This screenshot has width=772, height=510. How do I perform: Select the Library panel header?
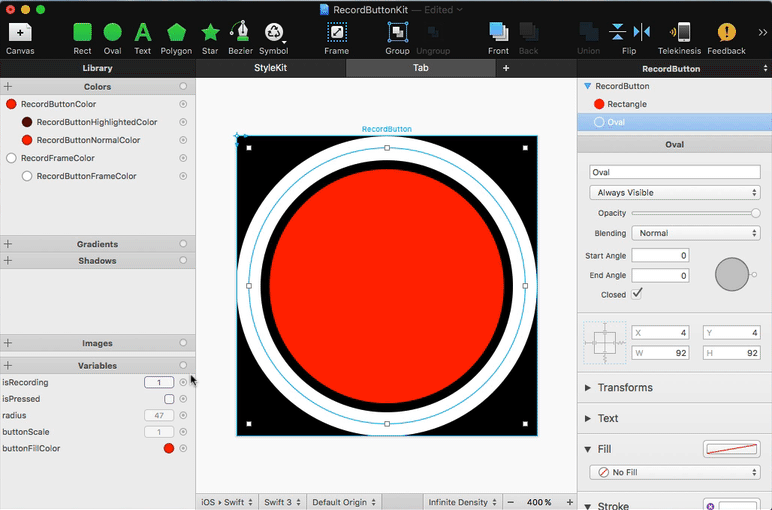[x=97, y=68]
